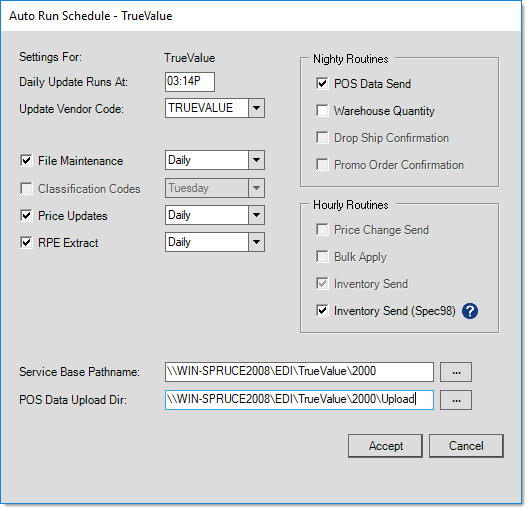Viewport: 529px width, 511px height.
Task: Click the Daily Update Runs At time field
Action: click(x=190, y=82)
